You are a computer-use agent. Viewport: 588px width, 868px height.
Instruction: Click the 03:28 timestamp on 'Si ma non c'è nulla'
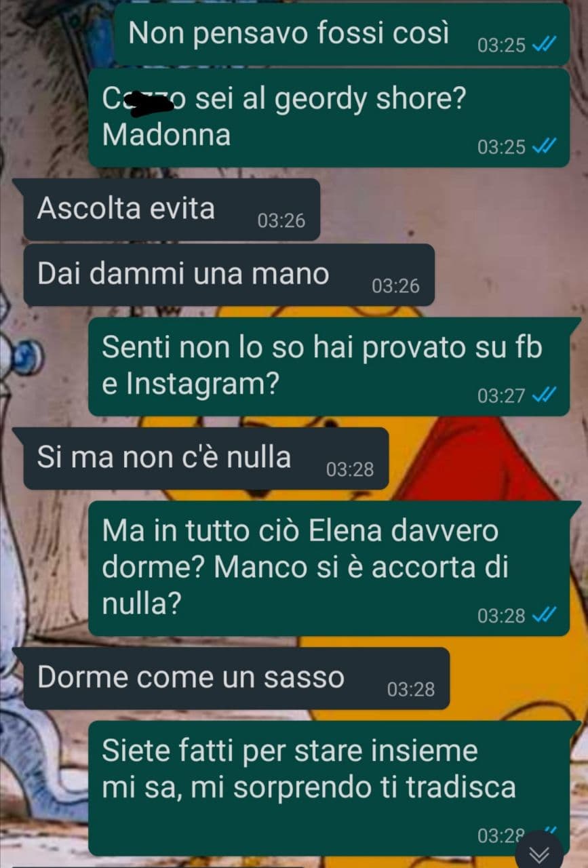350,469
